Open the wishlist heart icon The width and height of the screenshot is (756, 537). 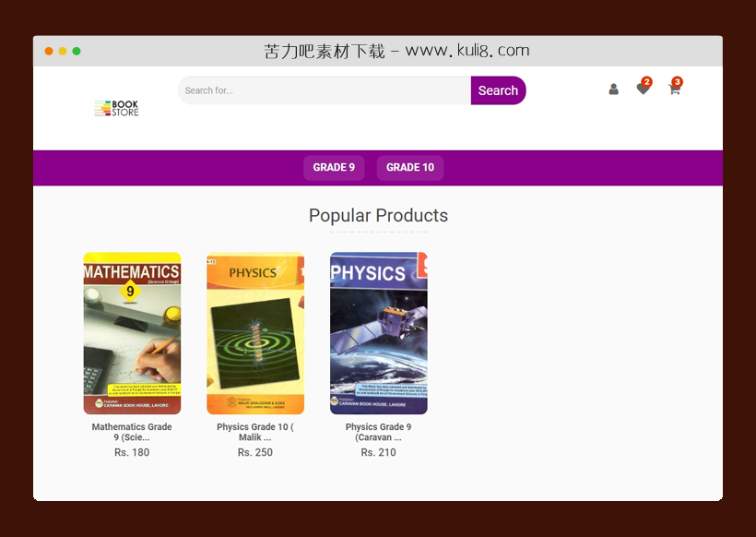click(x=643, y=89)
